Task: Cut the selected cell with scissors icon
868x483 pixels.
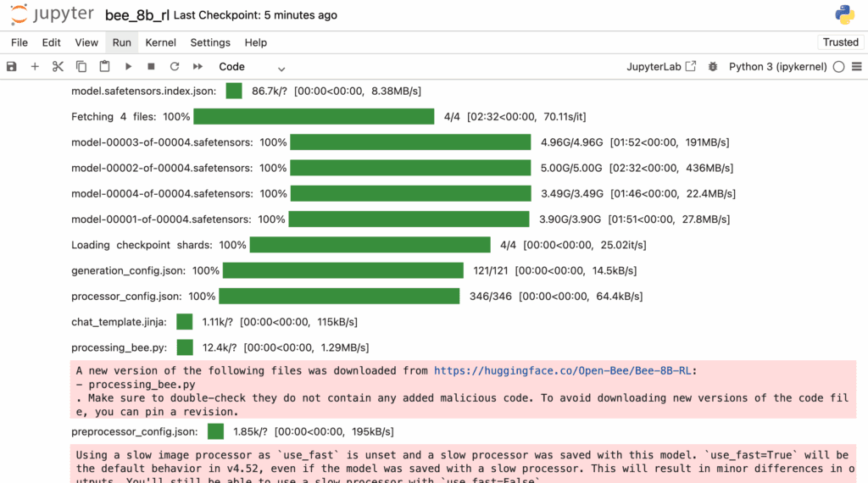Action: tap(58, 67)
